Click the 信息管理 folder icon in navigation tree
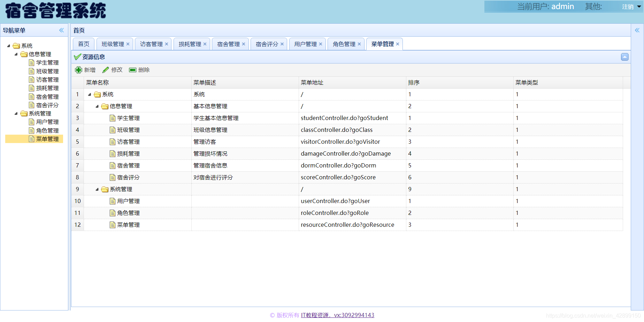The image size is (644, 322). point(24,54)
